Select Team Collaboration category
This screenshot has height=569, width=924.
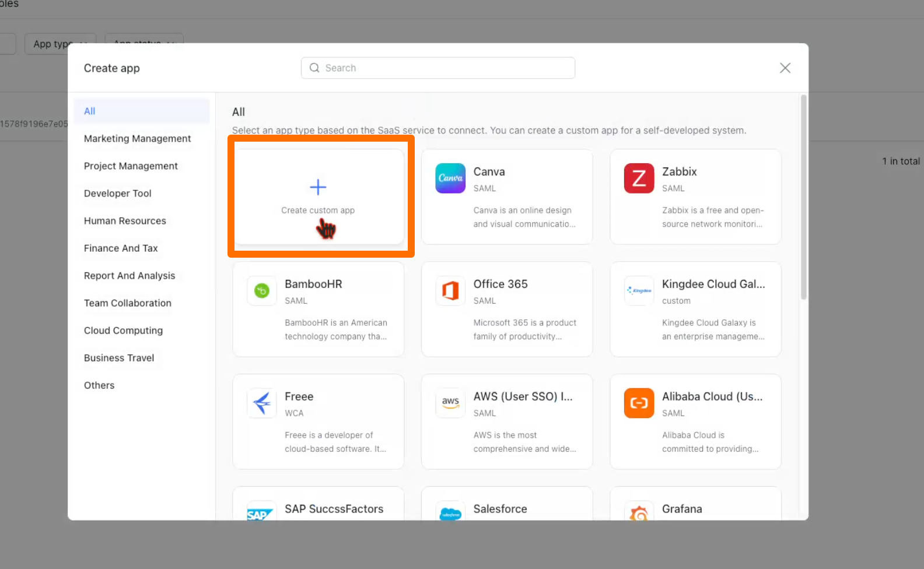(x=128, y=303)
